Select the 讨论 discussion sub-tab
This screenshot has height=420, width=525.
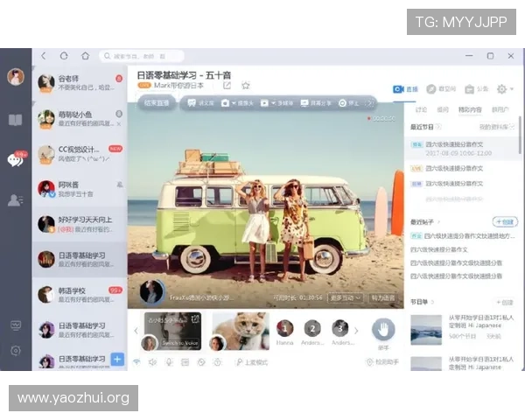pyautogui.click(x=421, y=109)
